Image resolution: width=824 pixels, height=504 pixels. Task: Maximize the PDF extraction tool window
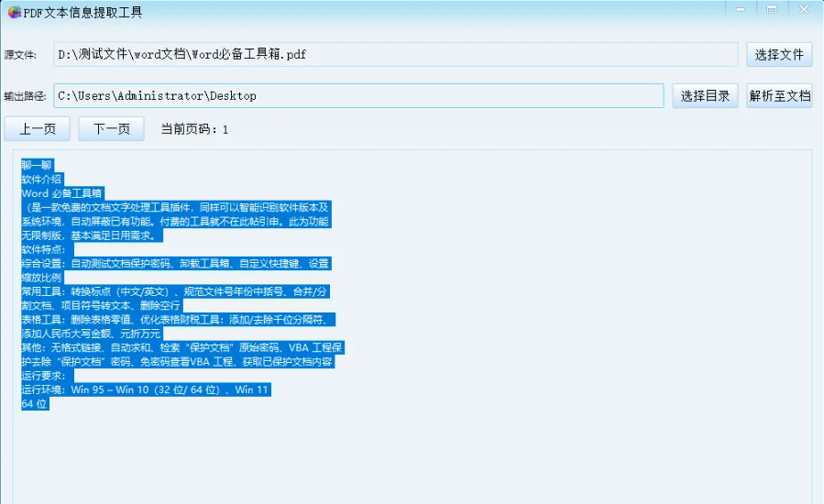(772, 9)
